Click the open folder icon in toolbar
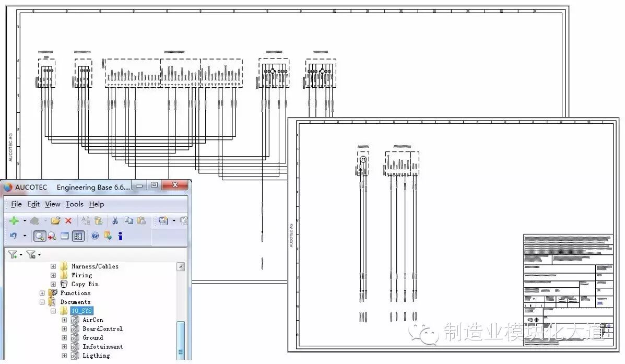 [x=55, y=220]
